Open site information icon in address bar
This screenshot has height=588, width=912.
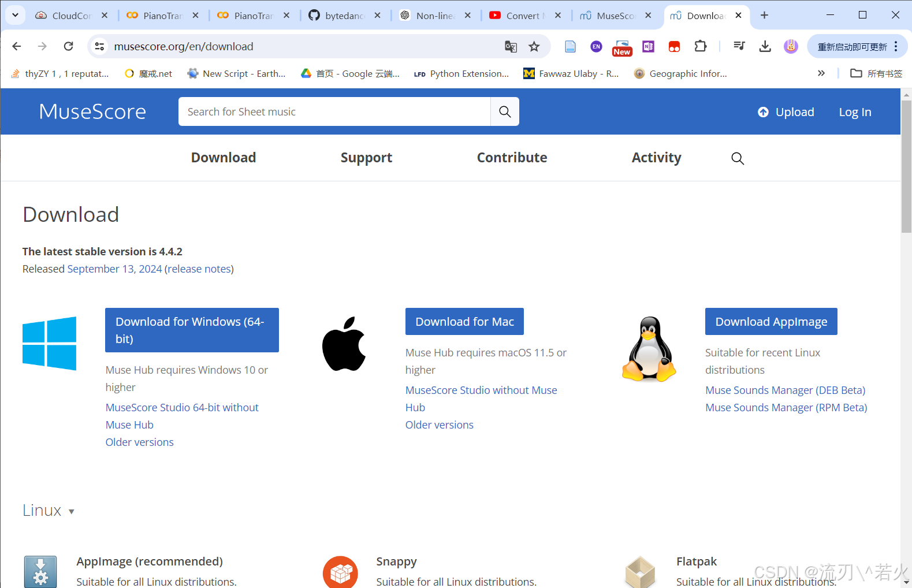pyautogui.click(x=99, y=46)
